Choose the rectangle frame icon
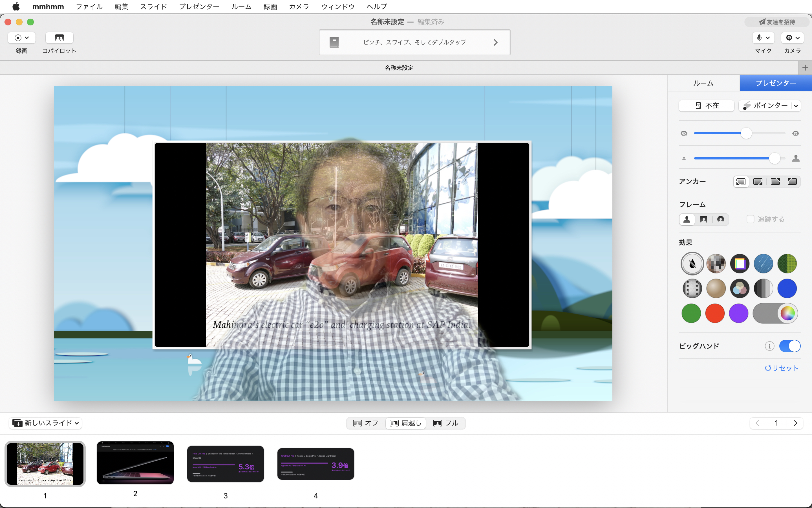 coord(704,219)
